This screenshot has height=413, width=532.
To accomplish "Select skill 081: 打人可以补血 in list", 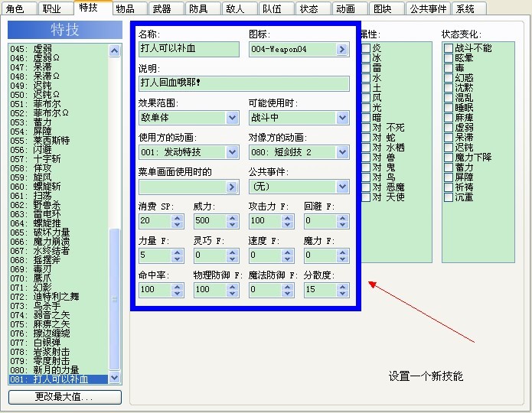I will pos(58,379).
